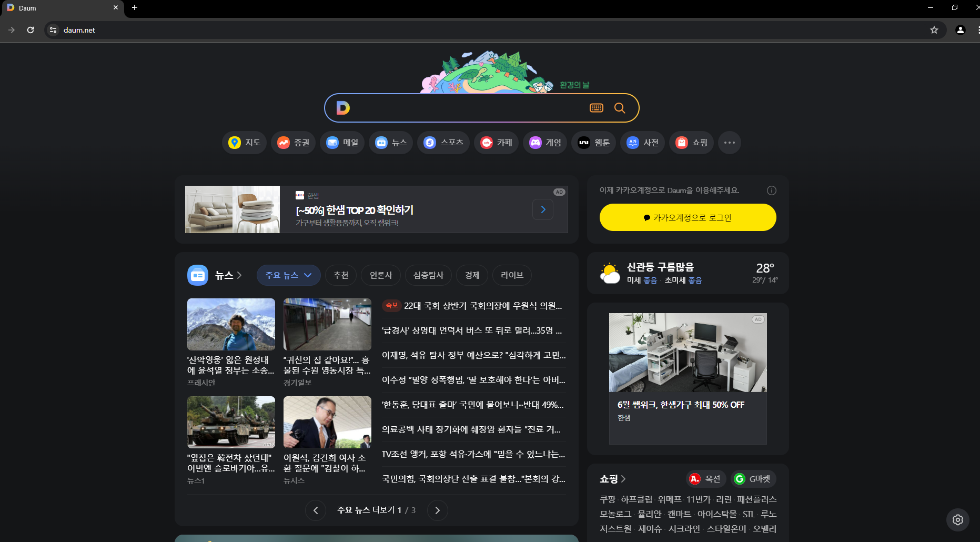Open the 지도 (Map) service icon
This screenshot has width=980, height=542.
point(244,143)
